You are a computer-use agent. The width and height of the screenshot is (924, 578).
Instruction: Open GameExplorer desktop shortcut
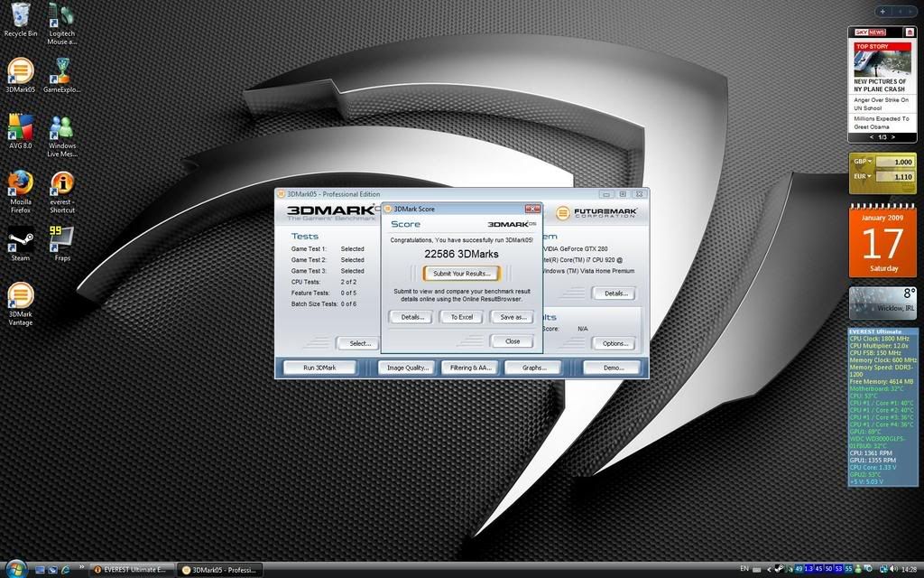point(61,76)
